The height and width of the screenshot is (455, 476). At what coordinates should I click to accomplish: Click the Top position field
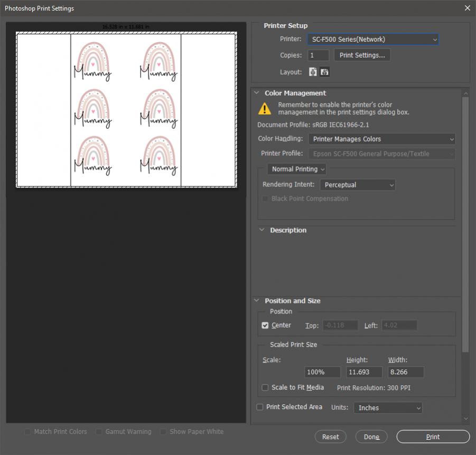tap(340, 325)
